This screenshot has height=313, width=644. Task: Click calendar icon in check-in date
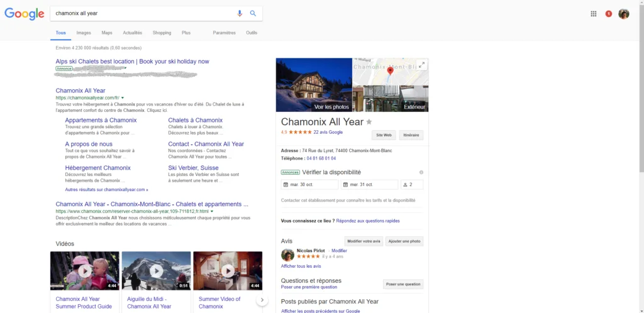[286, 185]
